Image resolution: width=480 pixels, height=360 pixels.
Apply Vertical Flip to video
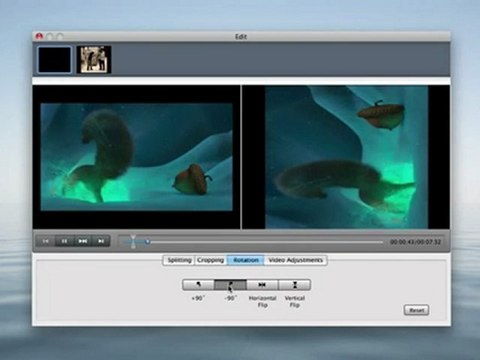(295, 285)
